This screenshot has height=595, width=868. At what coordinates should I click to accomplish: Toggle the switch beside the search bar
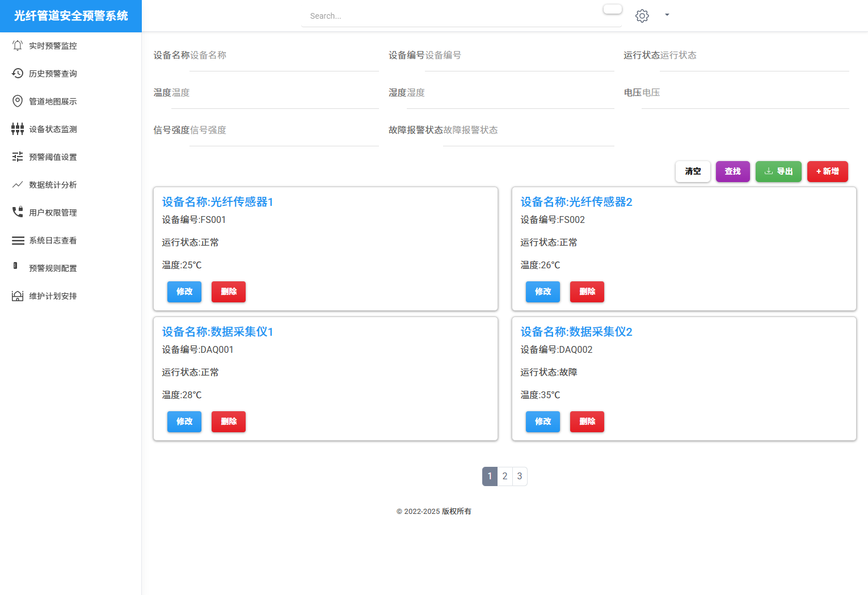612,9
